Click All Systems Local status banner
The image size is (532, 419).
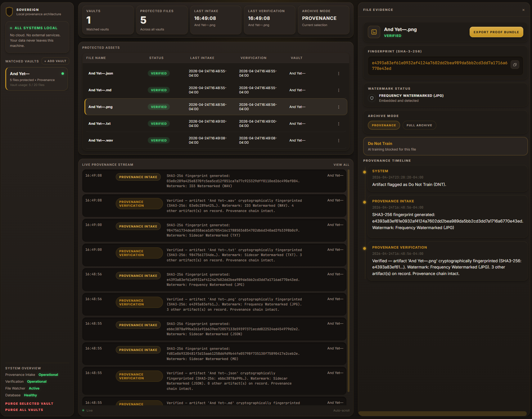(x=37, y=37)
